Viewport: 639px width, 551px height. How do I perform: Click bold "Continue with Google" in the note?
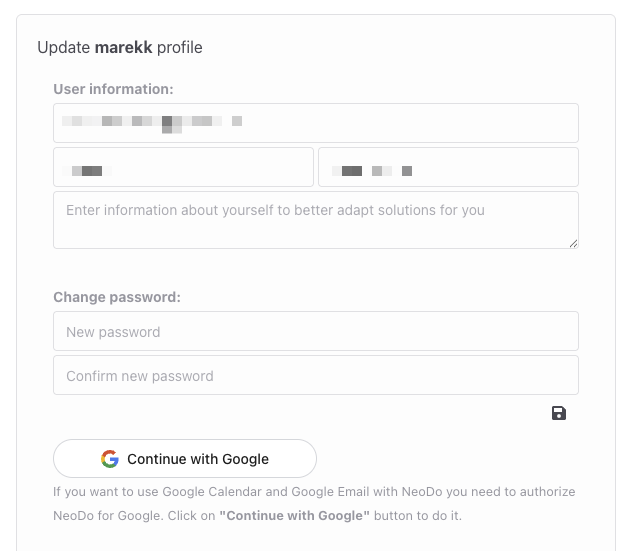click(295, 516)
